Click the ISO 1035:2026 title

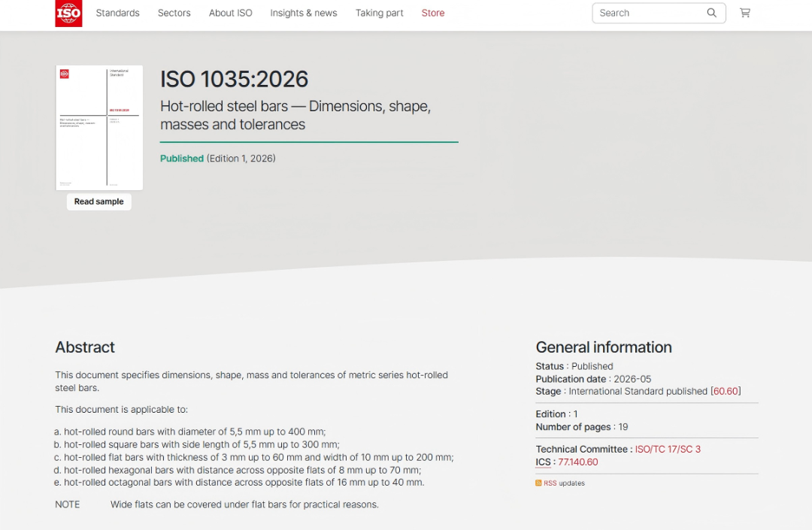234,79
